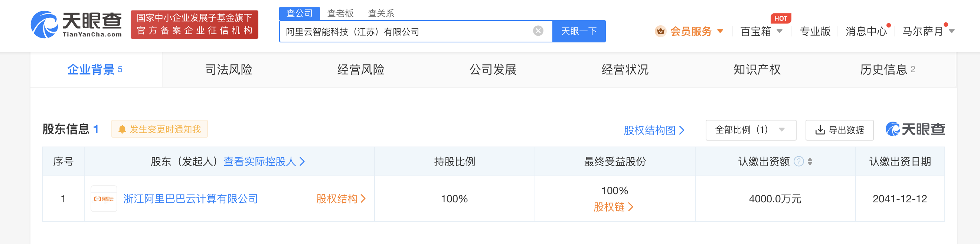Open 浙江阿里巴巴云计算有限公司 link
This screenshot has height=244, width=980.
point(190,199)
